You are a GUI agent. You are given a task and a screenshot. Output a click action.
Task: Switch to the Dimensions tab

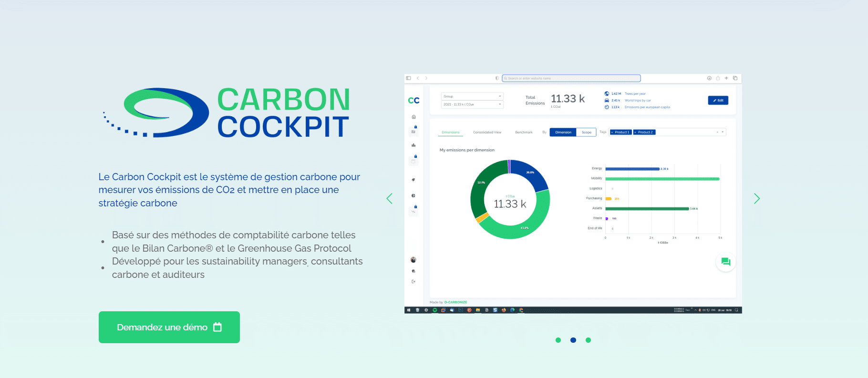[450, 133]
